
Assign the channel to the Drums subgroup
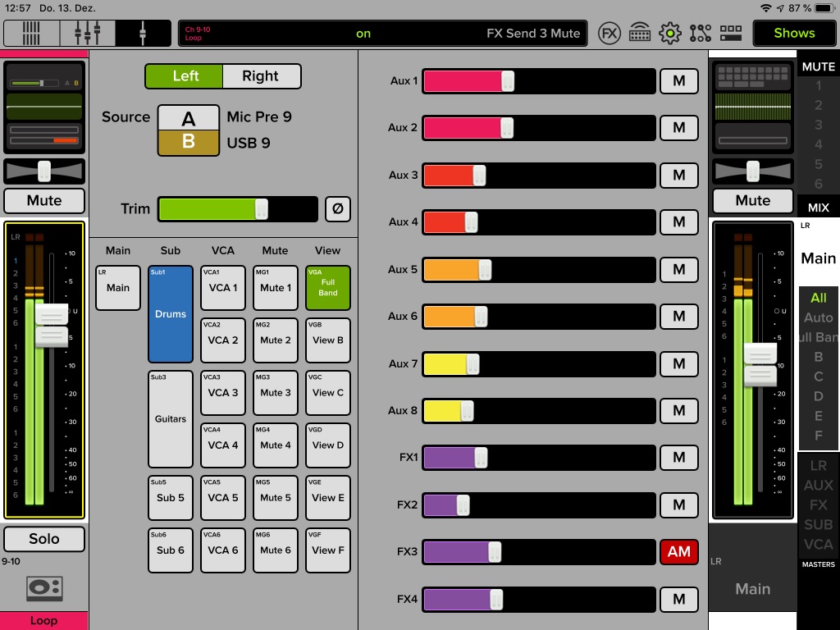coord(170,313)
